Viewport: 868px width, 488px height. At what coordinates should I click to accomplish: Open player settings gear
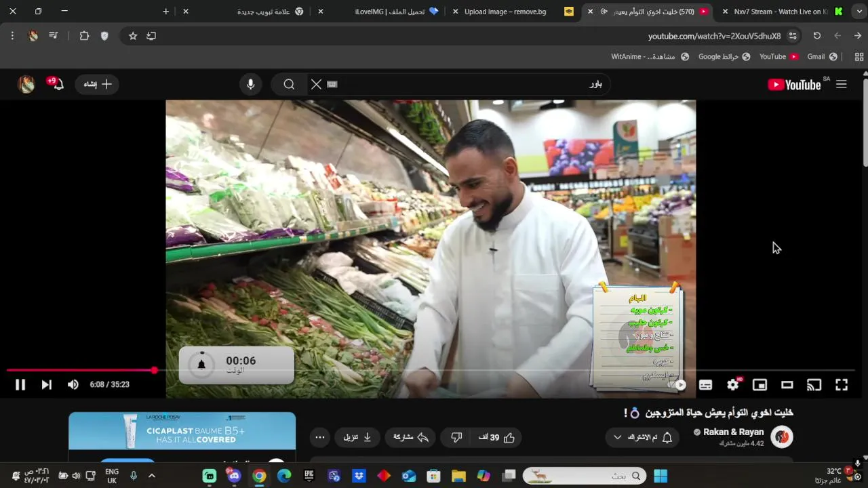[x=733, y=385]
